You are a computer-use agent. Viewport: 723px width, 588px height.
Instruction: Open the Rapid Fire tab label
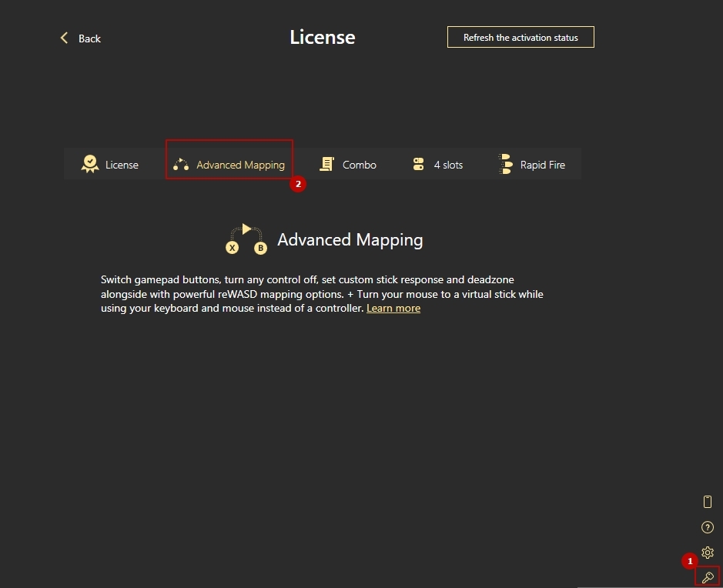[x=542, y=165]
